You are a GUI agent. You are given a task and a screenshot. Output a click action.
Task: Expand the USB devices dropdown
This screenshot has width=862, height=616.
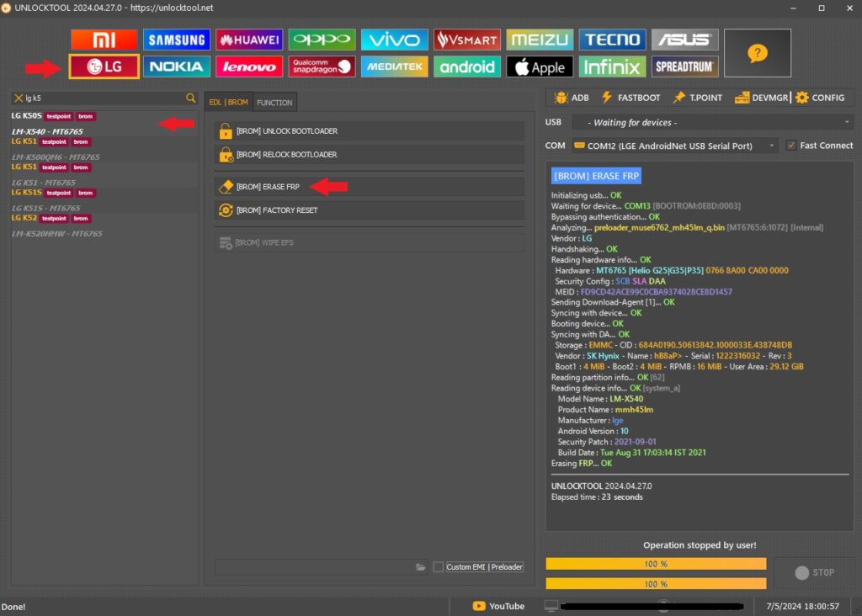[710, 123]
